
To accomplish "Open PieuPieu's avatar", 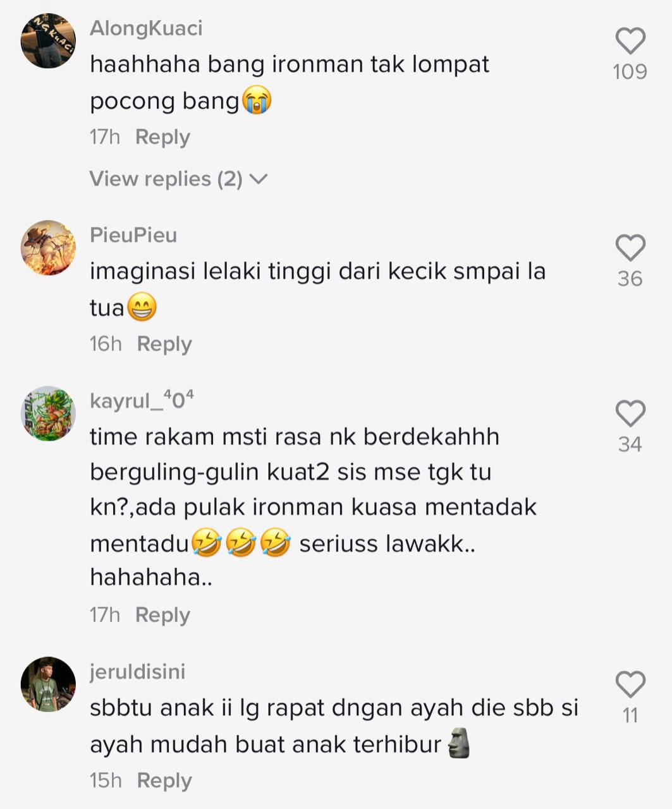I will 49,248.
